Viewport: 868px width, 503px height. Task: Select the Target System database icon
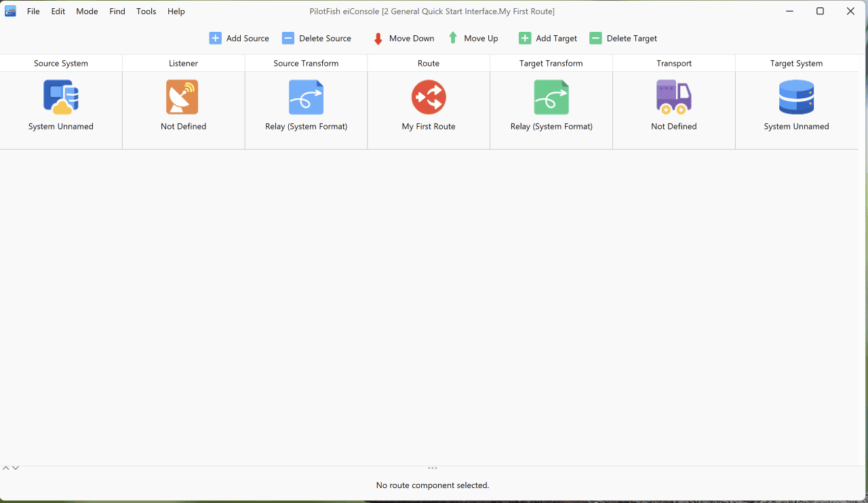pyautogui.click(x=796, y=97)
